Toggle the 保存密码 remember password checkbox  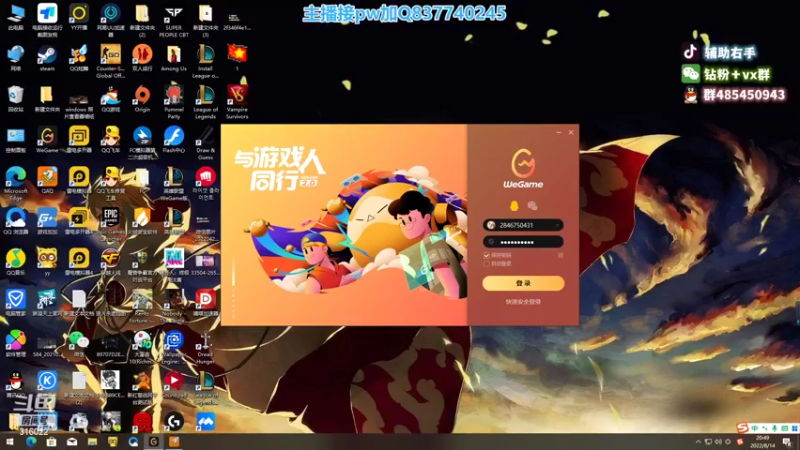point(486,255)
